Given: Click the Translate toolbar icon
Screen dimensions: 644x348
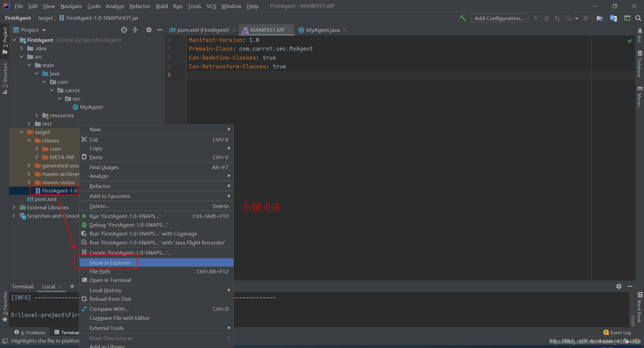Looking at the screenshot, I should point(613,18).
